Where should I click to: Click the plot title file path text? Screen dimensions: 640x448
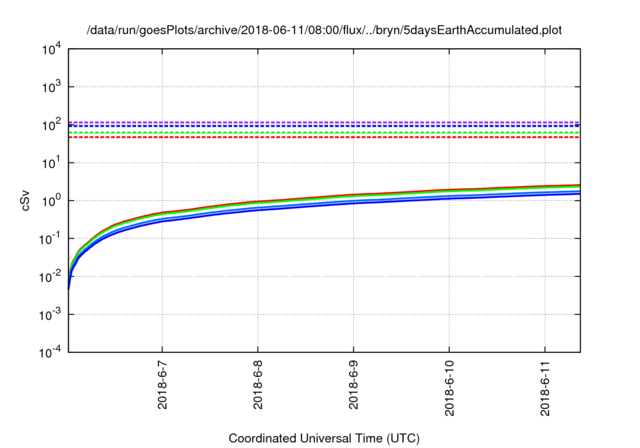[x=324, y=29]
